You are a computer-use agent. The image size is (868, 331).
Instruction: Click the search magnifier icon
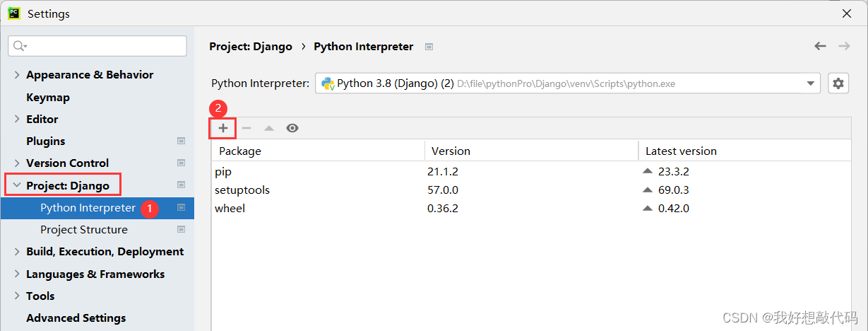point(19,46)
